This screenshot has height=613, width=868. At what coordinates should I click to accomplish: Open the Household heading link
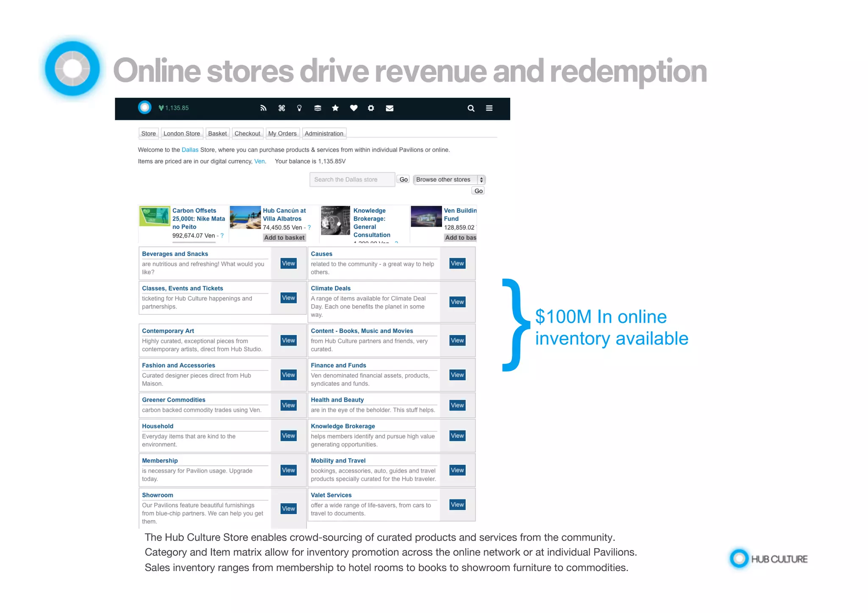(x=158, y=426)
